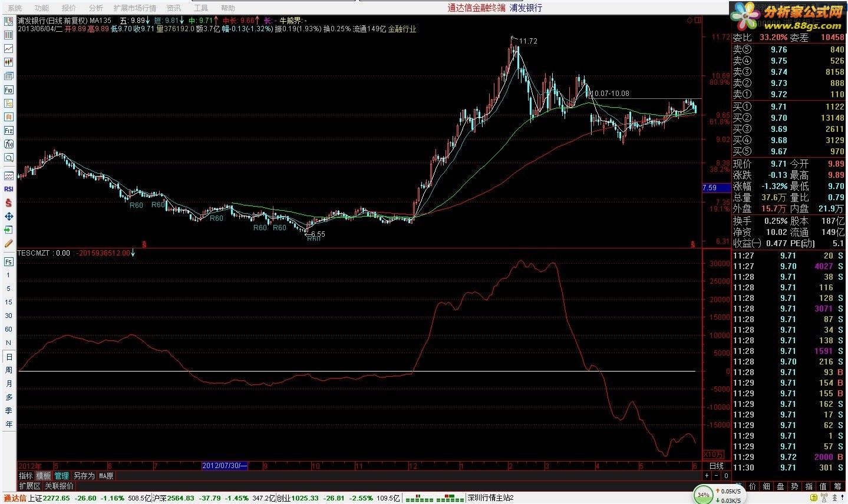
Task: Select the 季 quarterly period
Action: [x=9, y=411]
